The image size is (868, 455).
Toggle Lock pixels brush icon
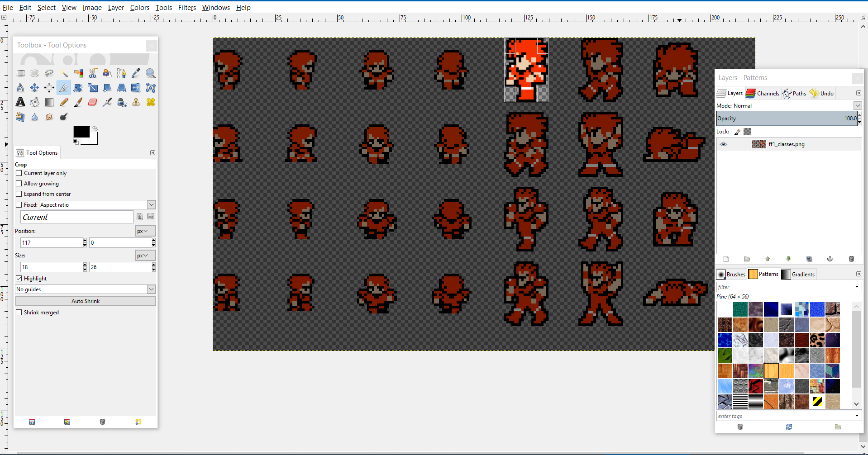tap(737, 132)
